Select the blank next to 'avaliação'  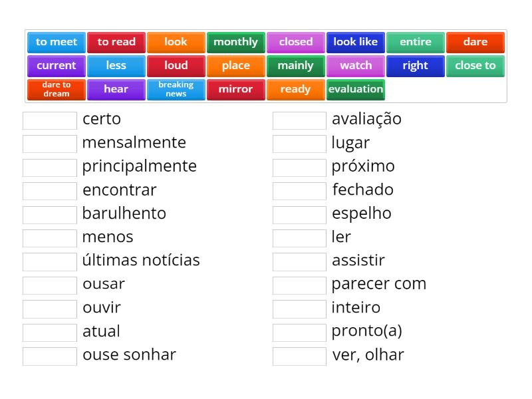[x=299, y=120]
